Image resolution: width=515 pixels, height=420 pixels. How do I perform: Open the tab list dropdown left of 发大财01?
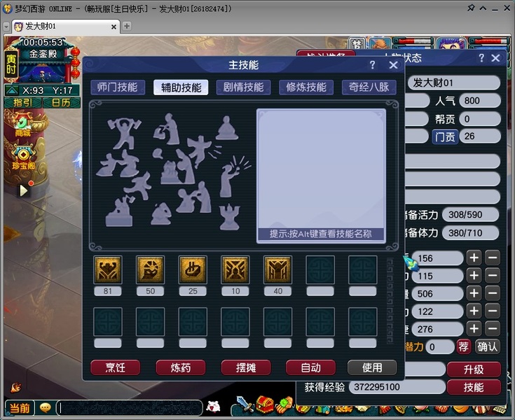point(6,27)
